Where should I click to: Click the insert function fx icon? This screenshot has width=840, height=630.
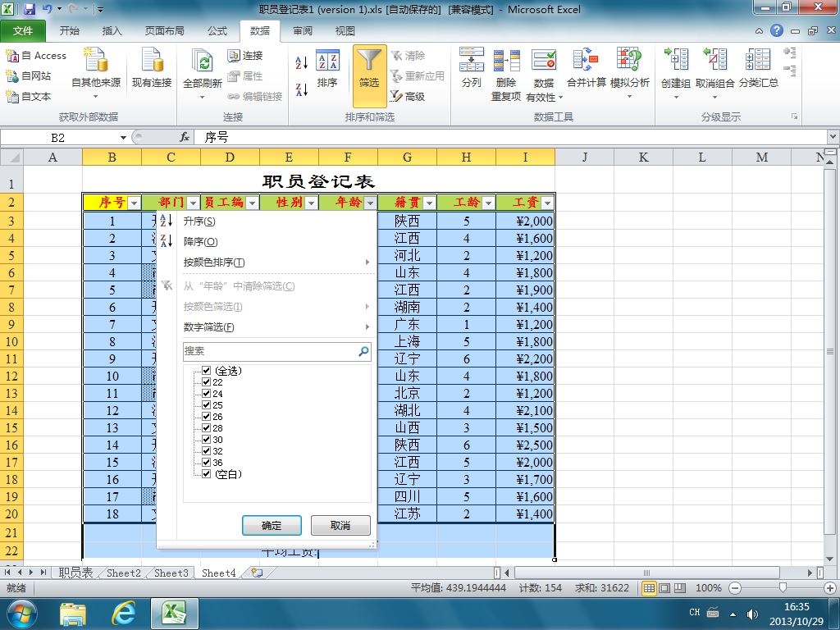(x=185, y=138)
